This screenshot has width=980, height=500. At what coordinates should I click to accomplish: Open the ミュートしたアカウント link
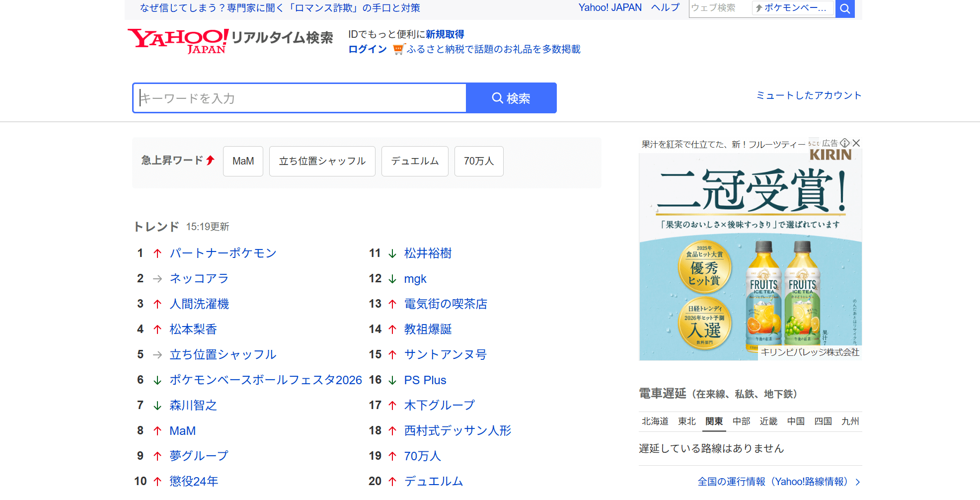[x=809, y=95]
